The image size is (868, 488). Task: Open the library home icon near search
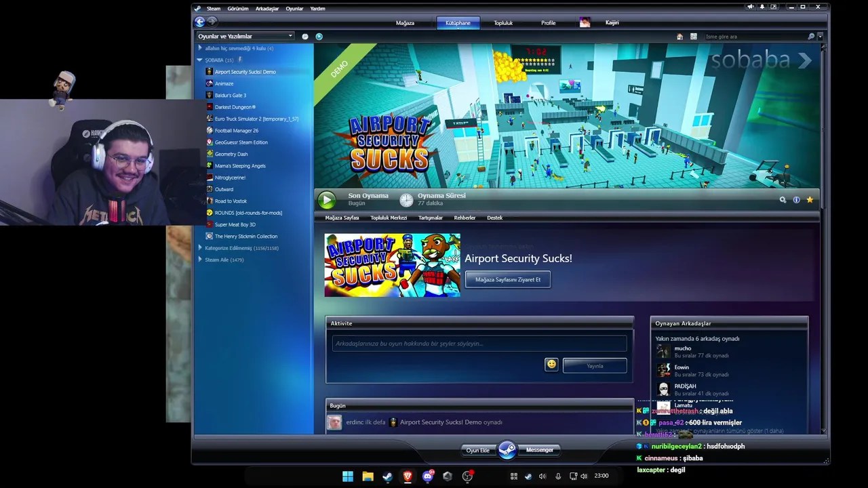click(679, 37)
